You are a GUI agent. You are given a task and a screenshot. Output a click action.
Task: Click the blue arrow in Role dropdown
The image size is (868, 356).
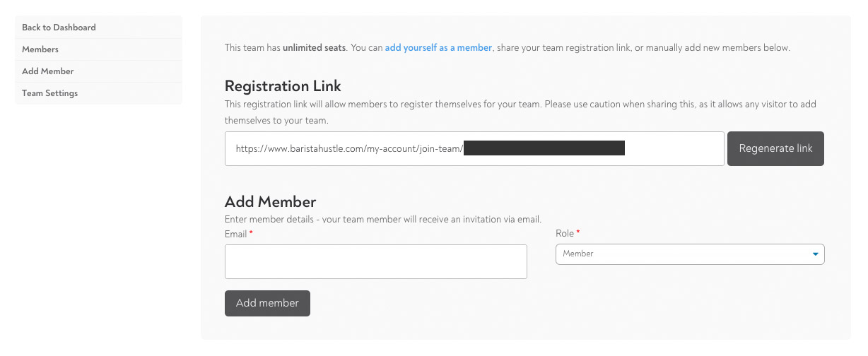pyautogui.click(x=815, y=254)
